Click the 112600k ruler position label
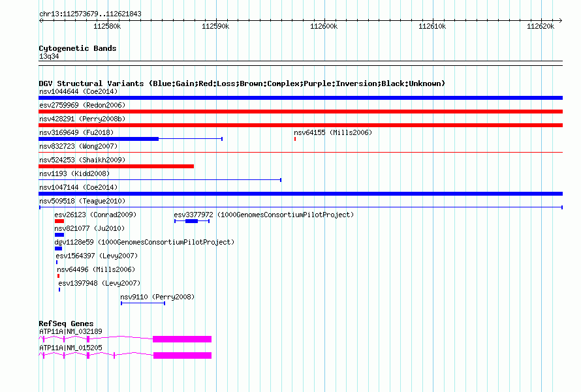The width and height of the screenshot is (581, 392). pos(324,26)
